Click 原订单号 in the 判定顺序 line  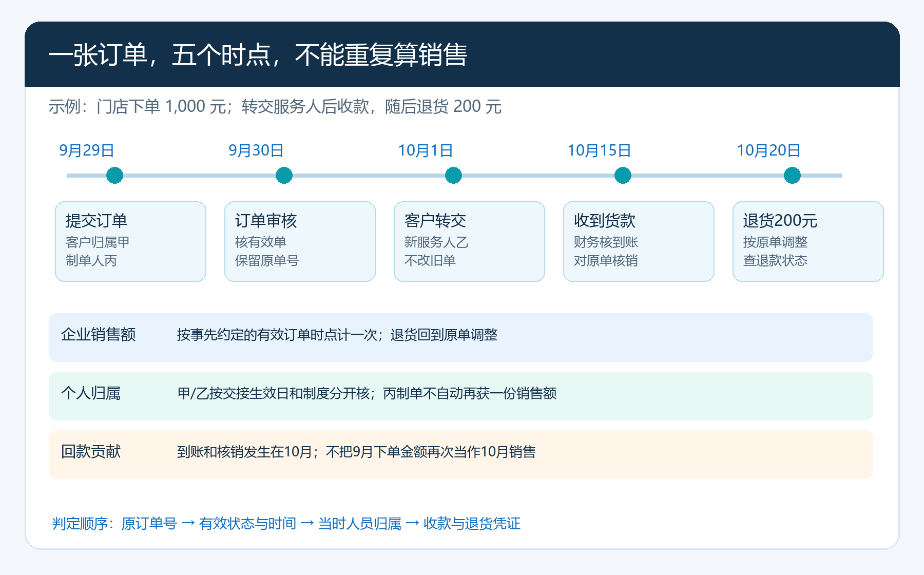[x=149, y=524]
